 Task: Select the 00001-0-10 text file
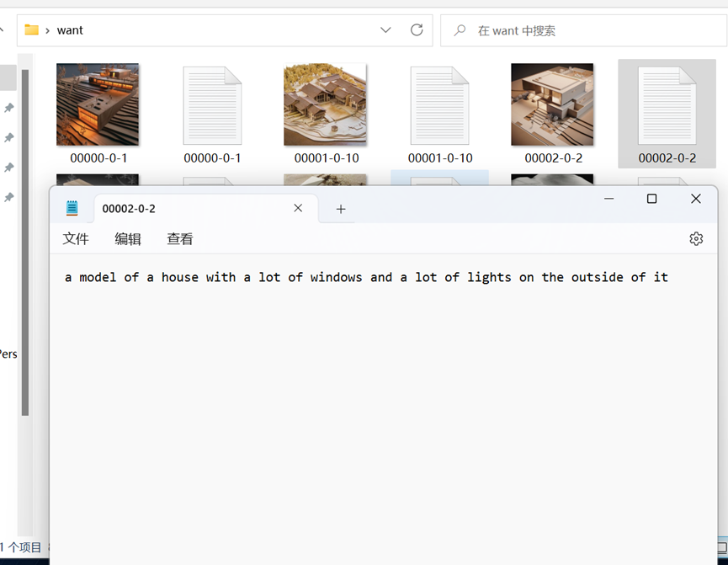tap(439, 114)
